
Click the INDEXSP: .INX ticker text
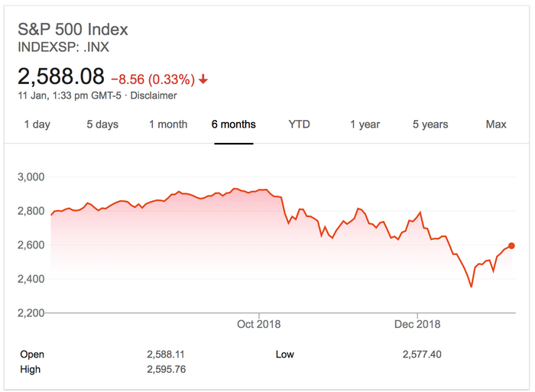point(62,47)
